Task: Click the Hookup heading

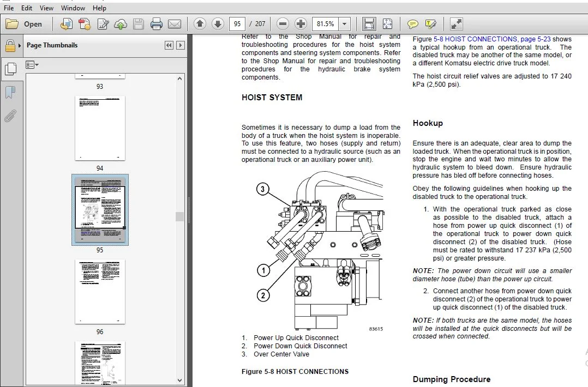Action: click(428, 123)
